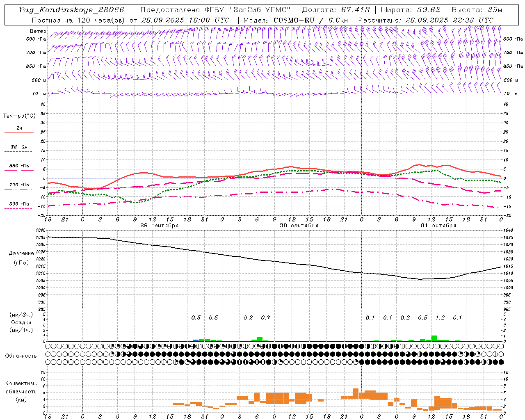Viewport: 525px width, 420px height.
Task: Click the (км) unit label
Action: 21,399
